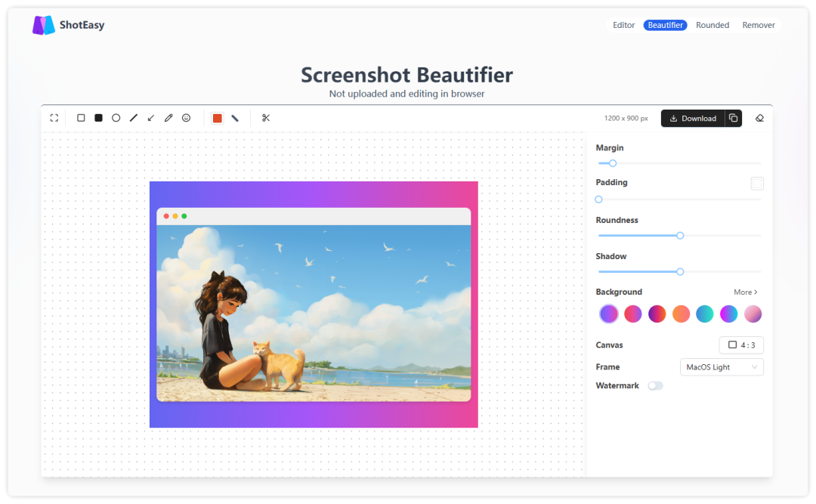The width and height of the screenshot is (816, 504).
Task: Choose the orange gradient background swatch
Action: pyautogui.click(x=682, y=314)
